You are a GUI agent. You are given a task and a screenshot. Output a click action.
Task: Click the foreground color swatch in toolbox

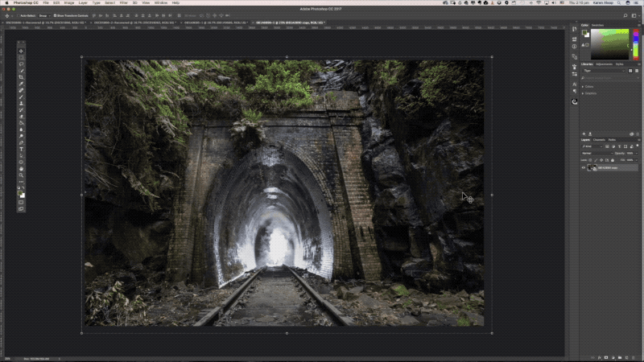tap(19, 193)
